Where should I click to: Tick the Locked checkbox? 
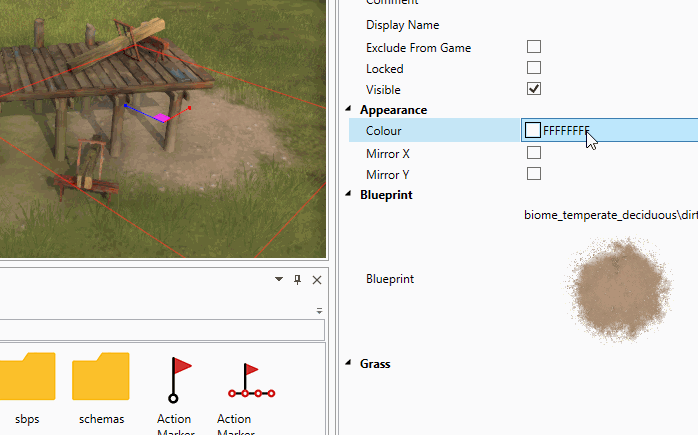534,68
